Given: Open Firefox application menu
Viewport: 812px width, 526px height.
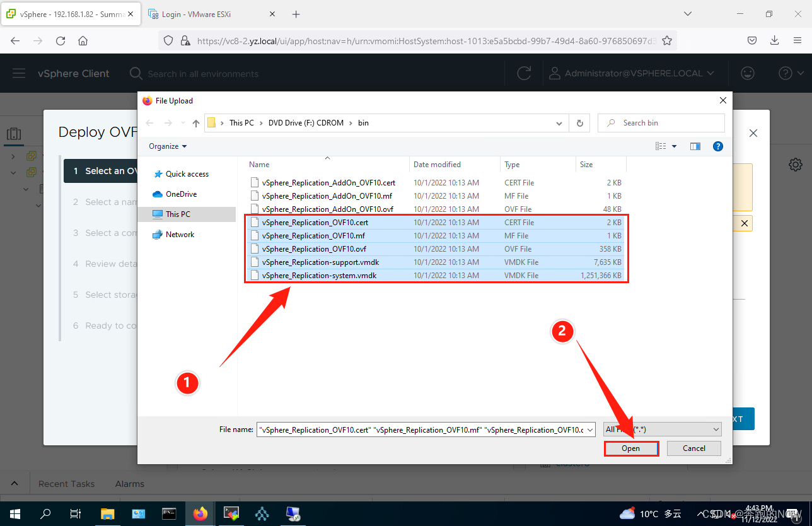Looking at the screenshot, I should tap(797, 40).
